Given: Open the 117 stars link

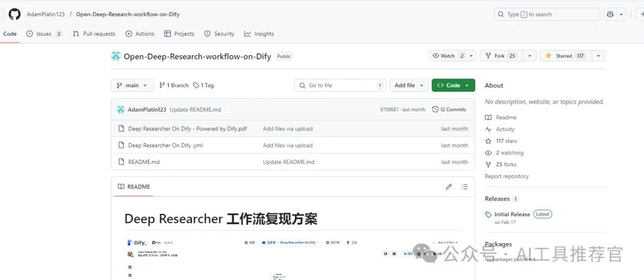Looking at the screenshot, I should point(501,141).
